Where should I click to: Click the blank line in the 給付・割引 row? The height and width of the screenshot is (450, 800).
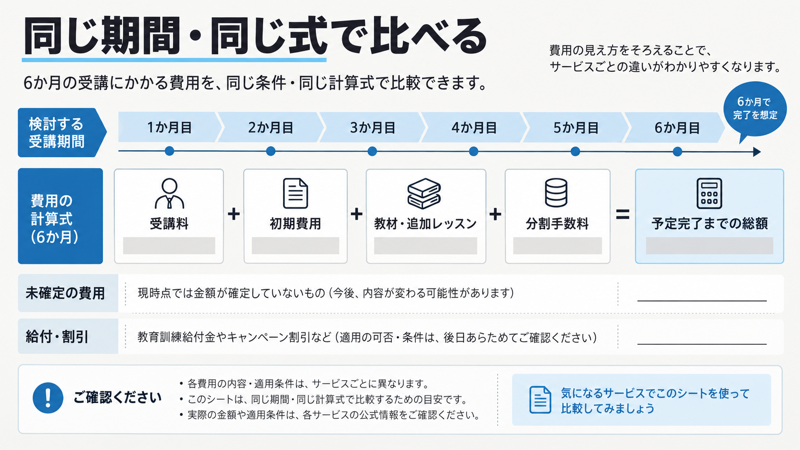tap(702, 344)
